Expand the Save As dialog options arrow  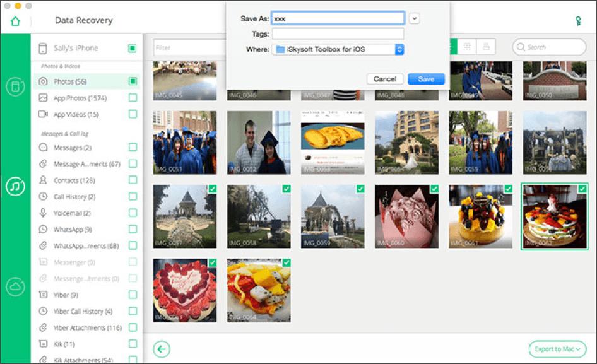pos(413,18)
